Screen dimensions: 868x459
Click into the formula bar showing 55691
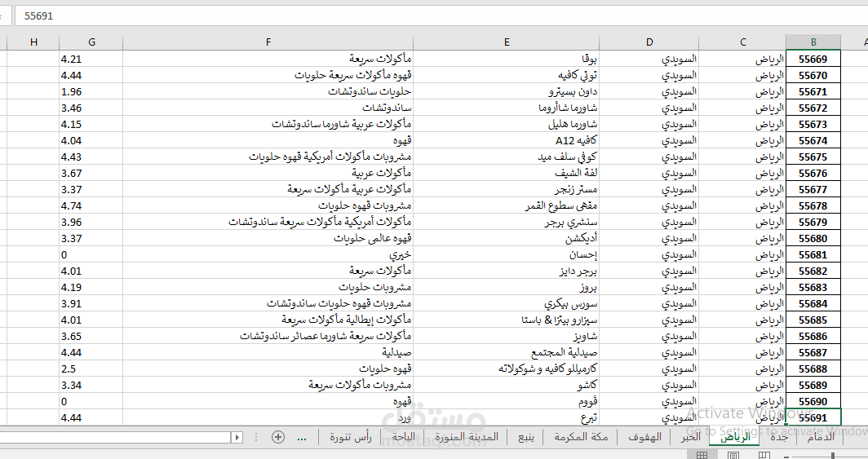pos(441,16)
